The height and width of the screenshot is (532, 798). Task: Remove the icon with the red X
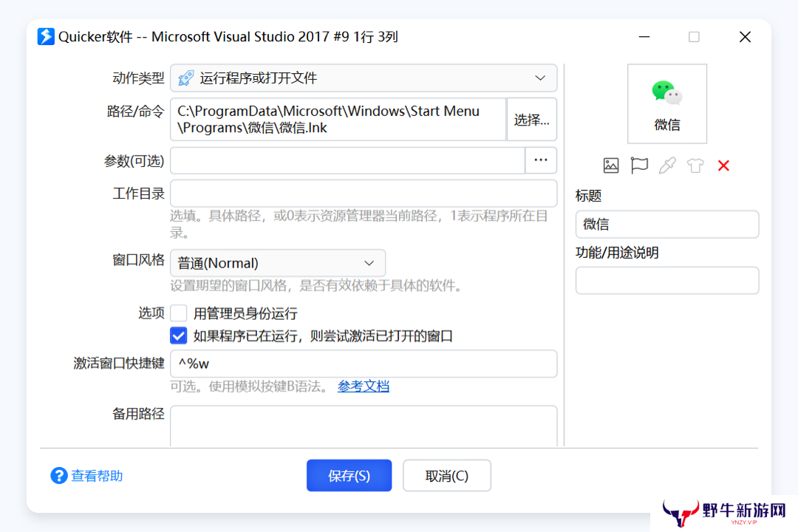[723, 166]
